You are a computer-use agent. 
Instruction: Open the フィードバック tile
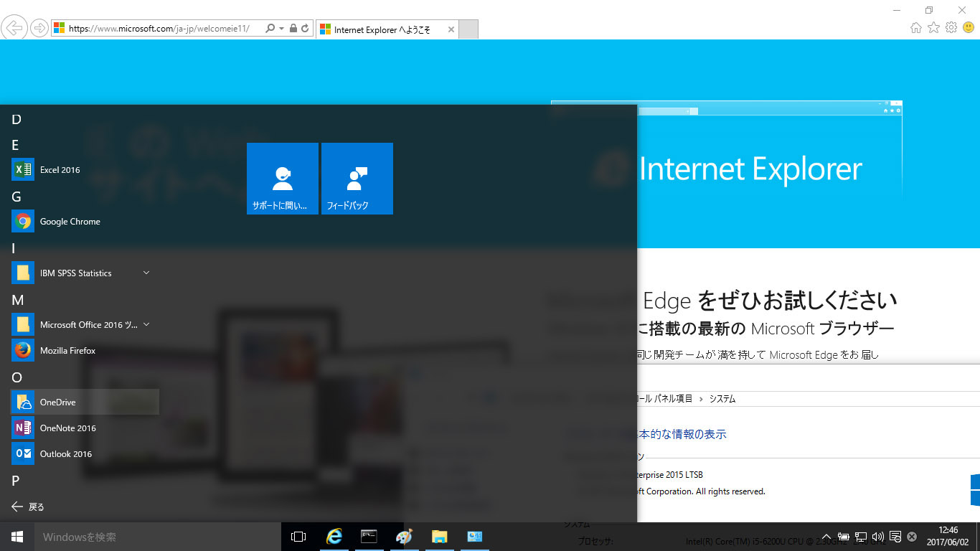tap(357, 179)
